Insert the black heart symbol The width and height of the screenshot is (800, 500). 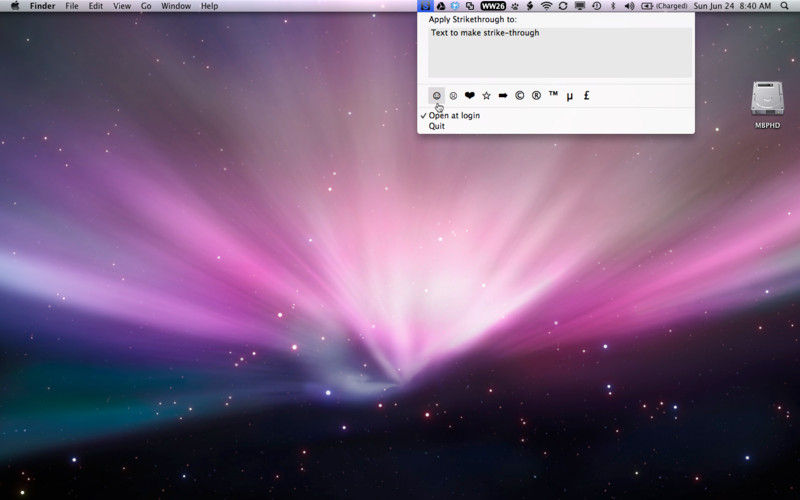pos(469,95)
